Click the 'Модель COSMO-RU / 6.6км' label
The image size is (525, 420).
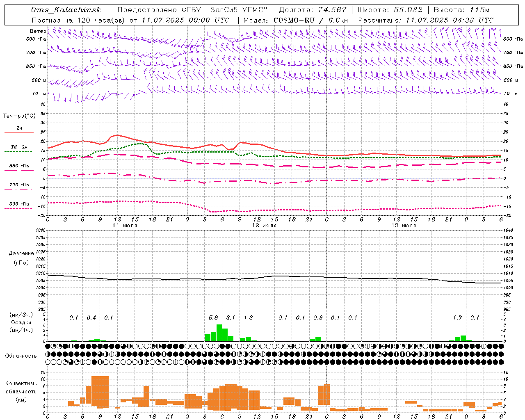pos(296,20)
